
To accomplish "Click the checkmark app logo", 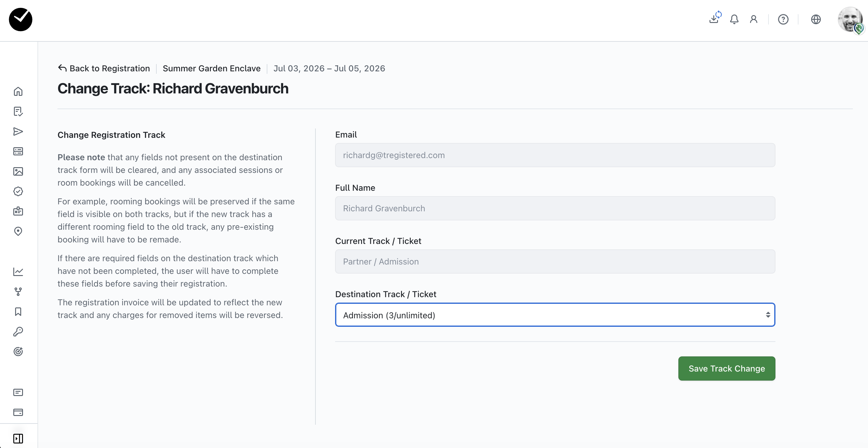I will 21,20.
